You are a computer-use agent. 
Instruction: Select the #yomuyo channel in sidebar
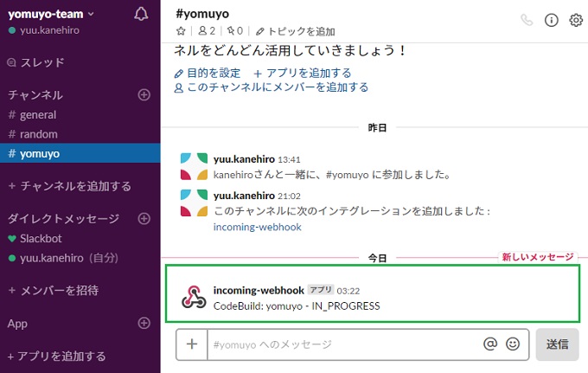coord(80,153)
